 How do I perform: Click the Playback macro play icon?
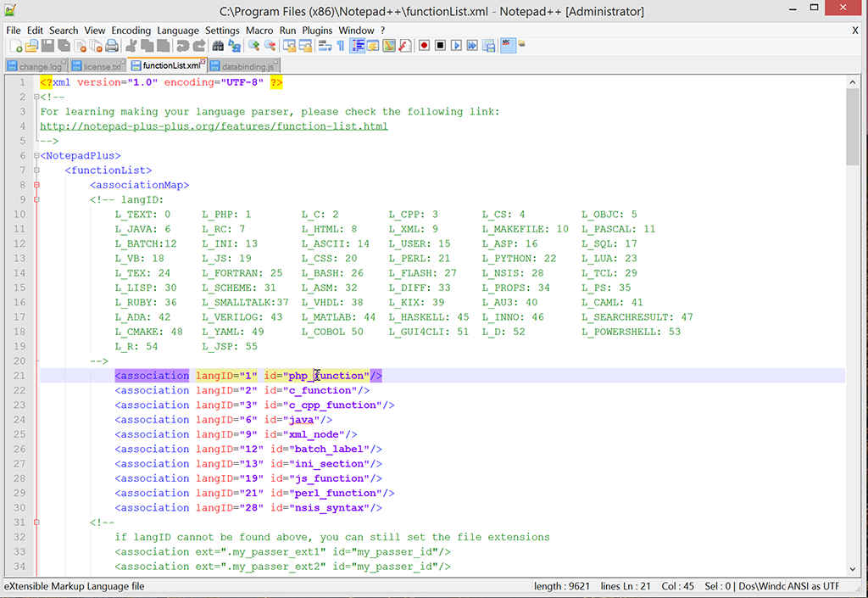(x=456, y=46)
